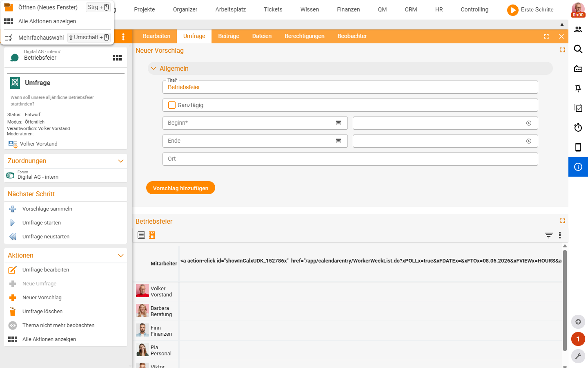Viewport: 588px width, 368px height.
Task: Click the pin icon in right sidebar
Action: 578,88
